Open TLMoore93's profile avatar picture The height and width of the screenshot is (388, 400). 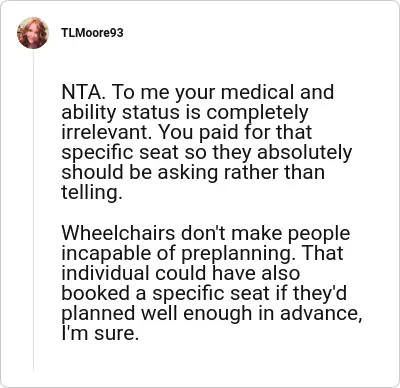(x=33, y=33)
